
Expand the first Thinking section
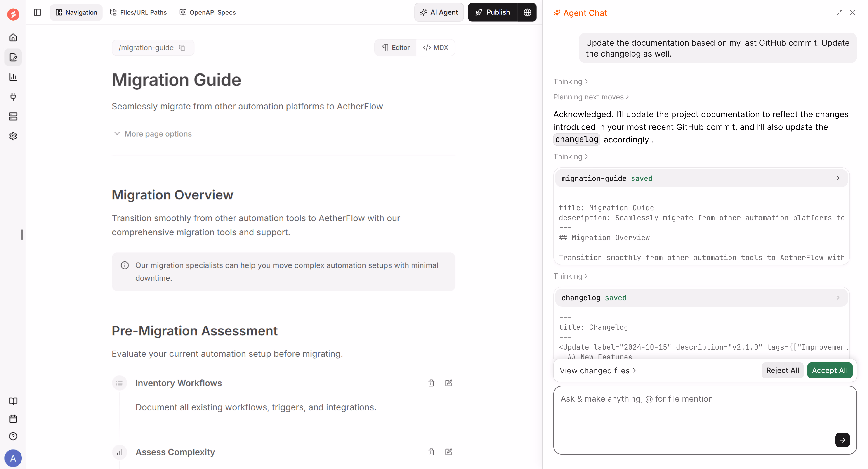571,82
